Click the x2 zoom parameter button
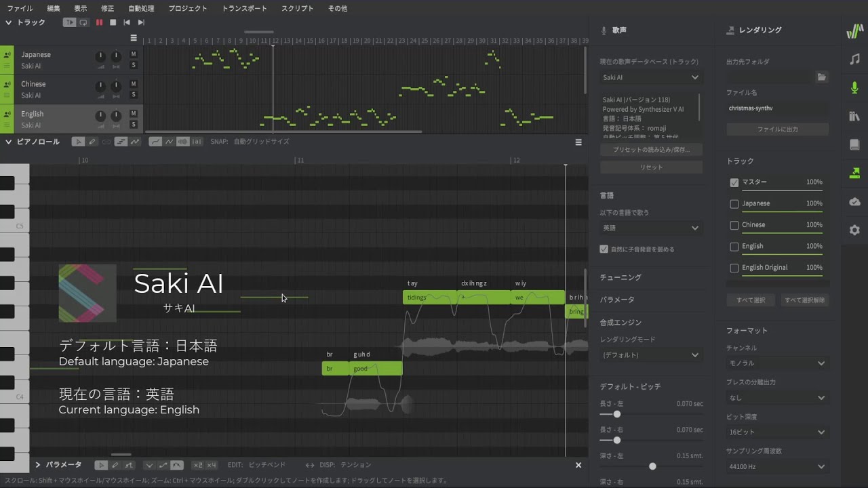 pyautogui.click(x=197, y=465)
